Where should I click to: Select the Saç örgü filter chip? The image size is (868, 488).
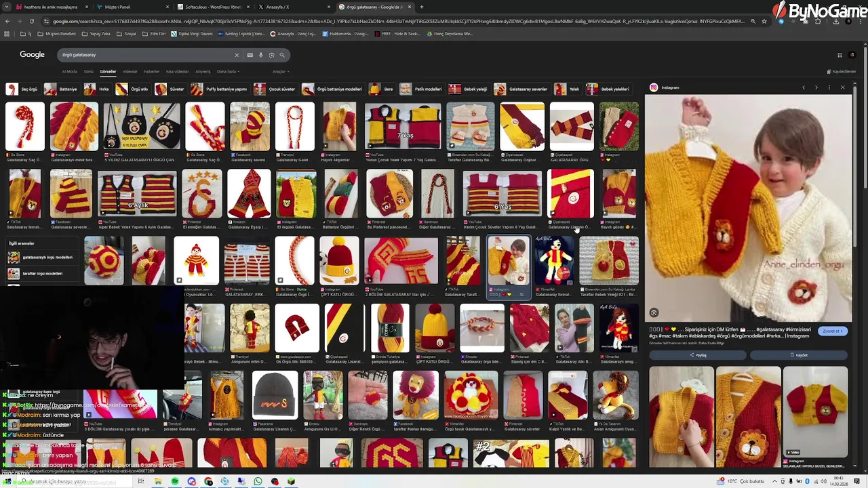coord(22,89)
